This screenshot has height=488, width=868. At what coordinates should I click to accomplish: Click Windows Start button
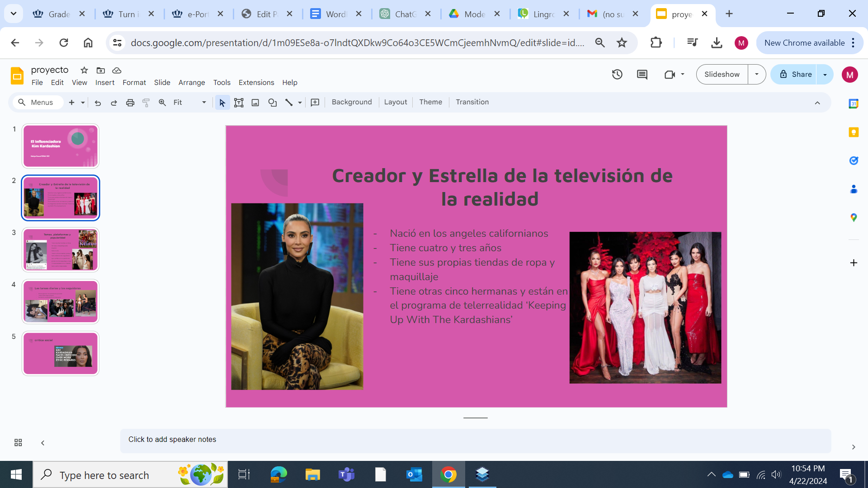click(16, 475)
